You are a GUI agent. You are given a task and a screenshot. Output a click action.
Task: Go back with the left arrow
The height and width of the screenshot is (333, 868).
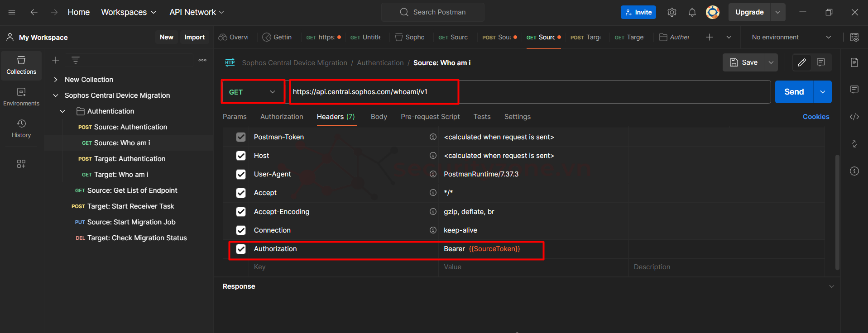tap(34, 12)
